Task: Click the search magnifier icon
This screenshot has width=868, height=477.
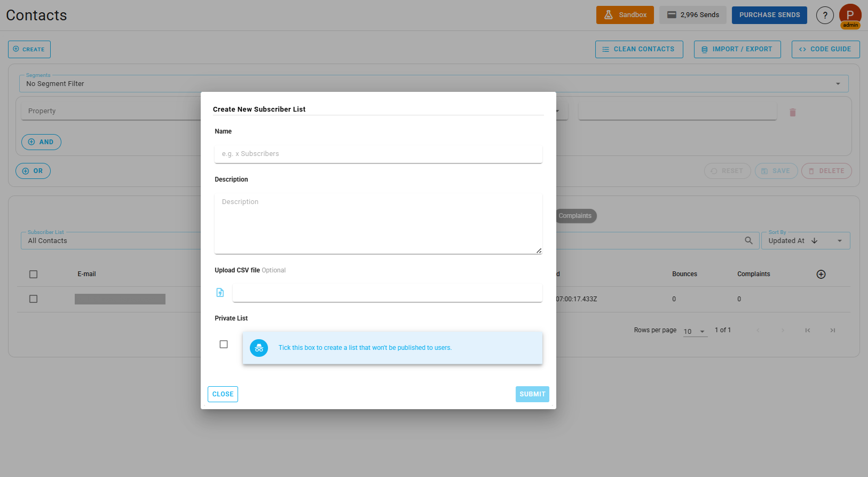Action: (x=748, y=241)
